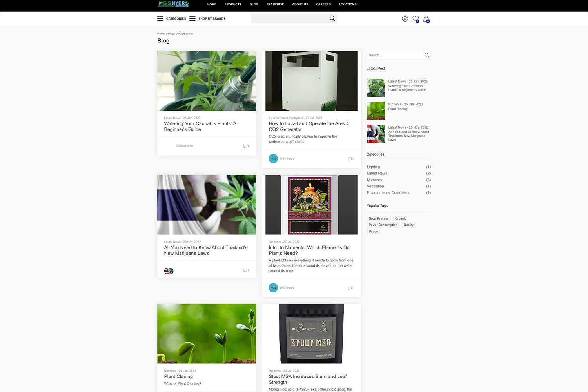Open the Locations navigation item

pyautogui.click(x=347, y=4)
